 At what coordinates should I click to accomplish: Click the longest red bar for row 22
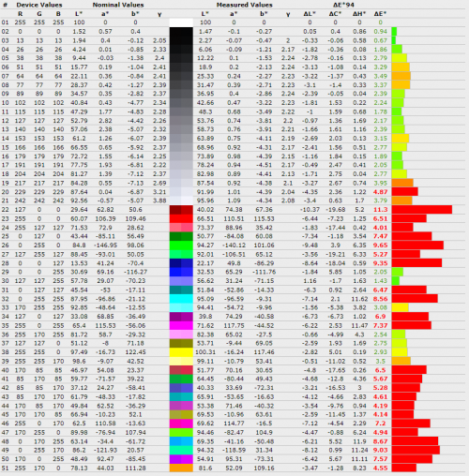[x=422, y=210]
